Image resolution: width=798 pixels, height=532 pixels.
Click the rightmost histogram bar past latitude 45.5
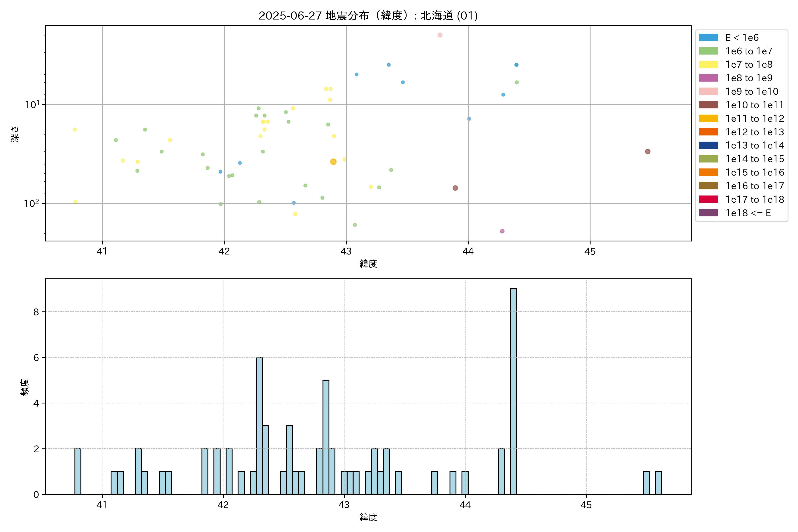(x=658, y=483)
